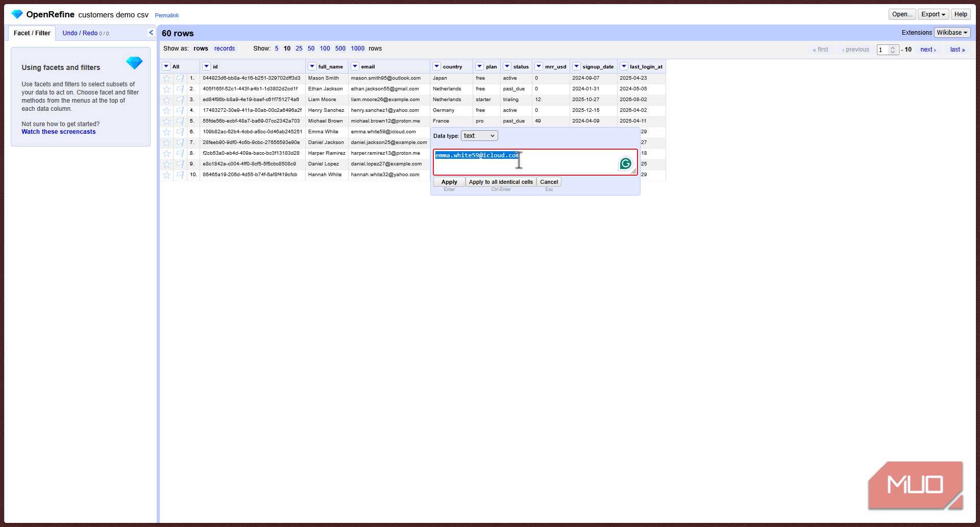The width and height of the screenshot is (980, 527).
Task: Click Apply in cell editor
Action: [x=449, y=182]
